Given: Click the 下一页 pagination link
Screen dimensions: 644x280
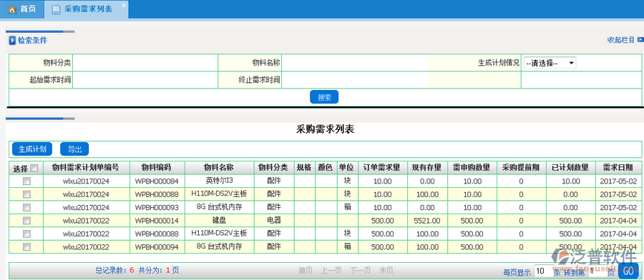Looking at the screenshot, I should 361,270.
